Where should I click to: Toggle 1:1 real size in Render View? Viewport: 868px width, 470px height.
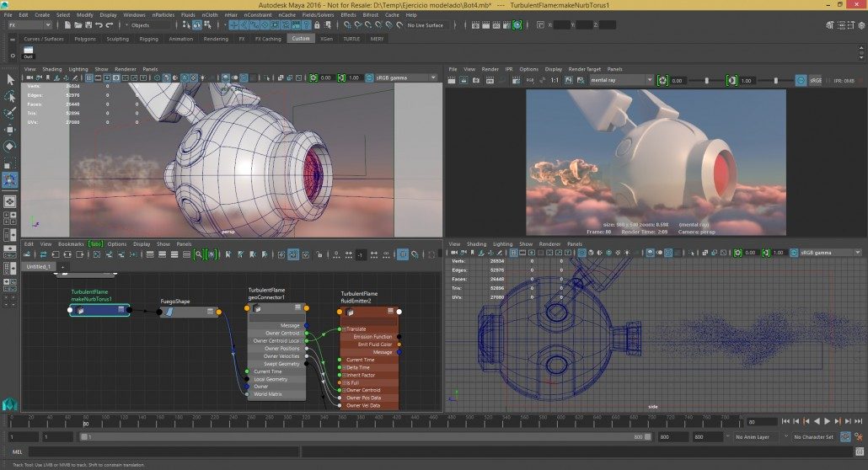554,80
